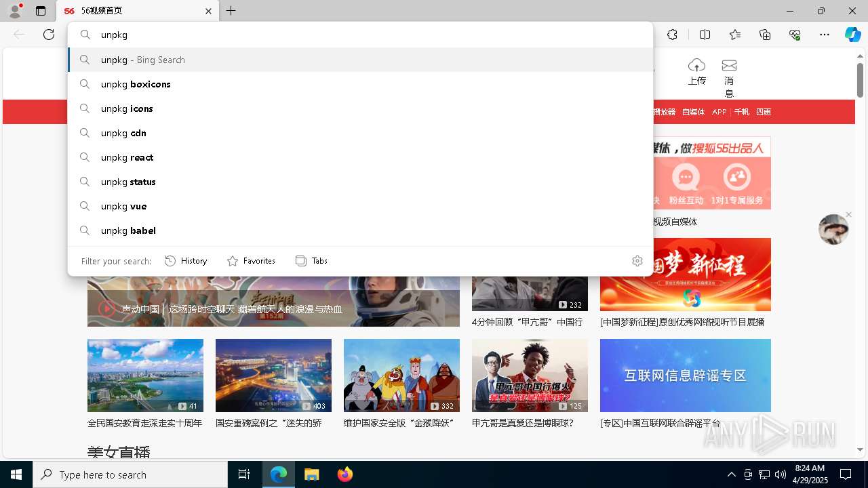Choose the 'unpkg status' suggestion
This screenshot has height=488, width=868.
(360, 182)
